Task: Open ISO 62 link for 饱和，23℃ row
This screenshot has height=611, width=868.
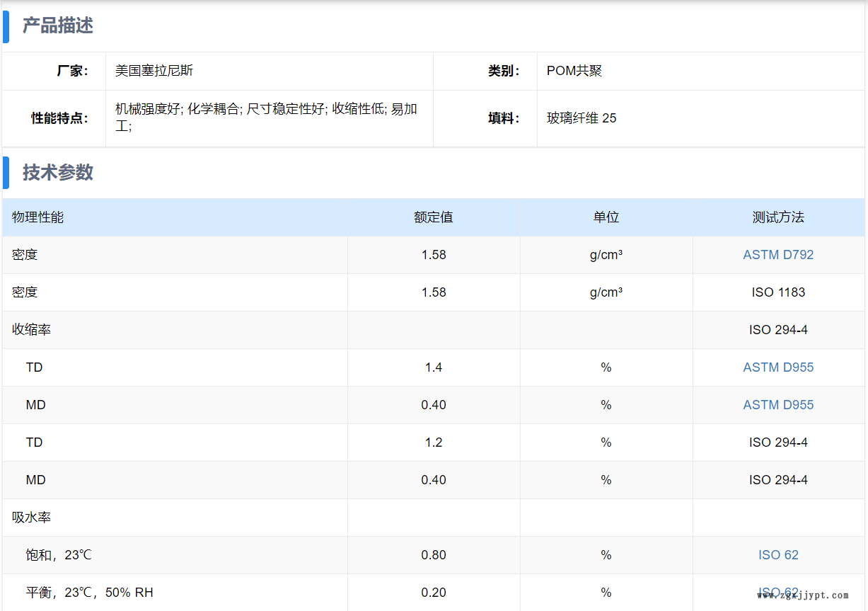Action: pyautogui.click(x=778, y=555)
